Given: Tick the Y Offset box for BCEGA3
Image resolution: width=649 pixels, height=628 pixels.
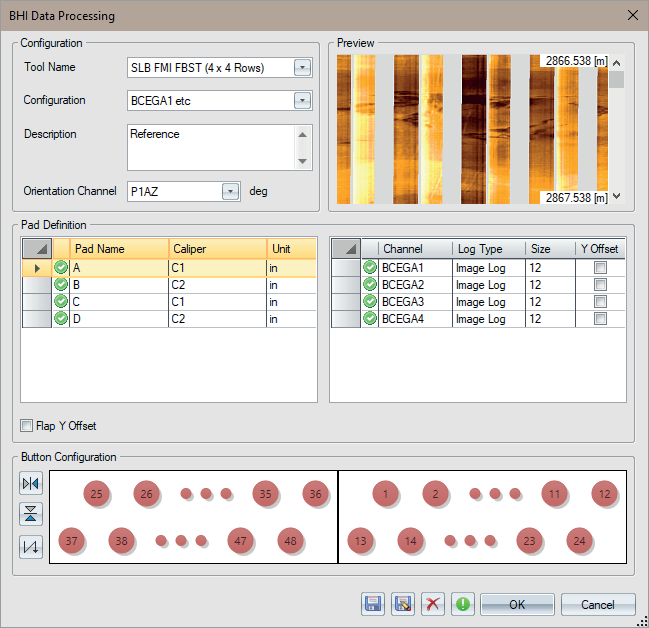Looking at the screenshot, I should 600,302.
